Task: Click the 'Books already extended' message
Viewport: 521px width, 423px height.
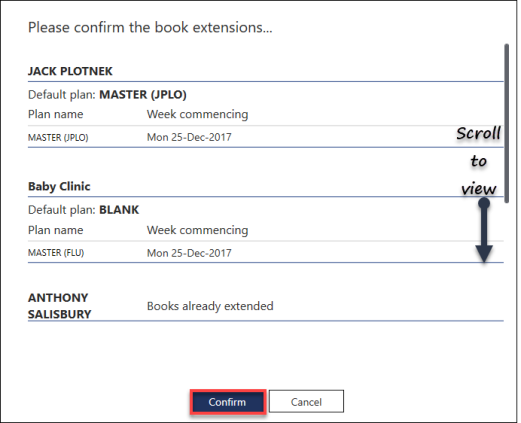Action: [x=210, y=306]
